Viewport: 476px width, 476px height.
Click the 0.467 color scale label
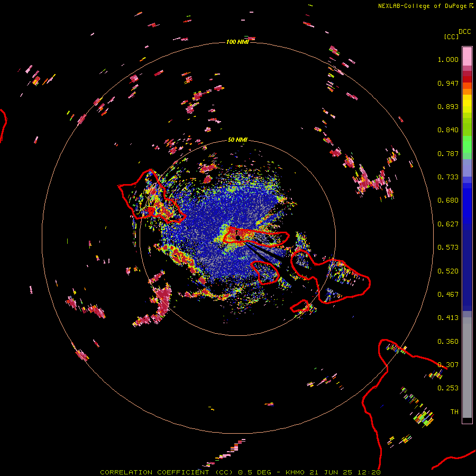pos(448,295)
